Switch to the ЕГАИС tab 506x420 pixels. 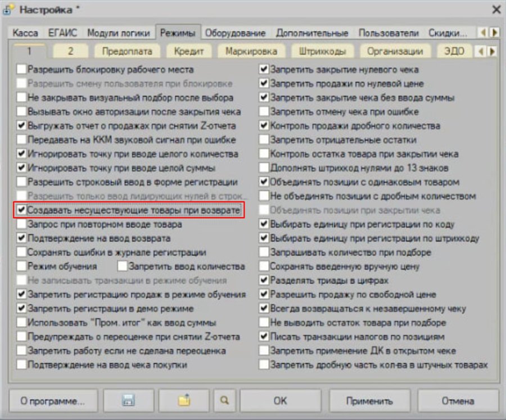point(62,33)
